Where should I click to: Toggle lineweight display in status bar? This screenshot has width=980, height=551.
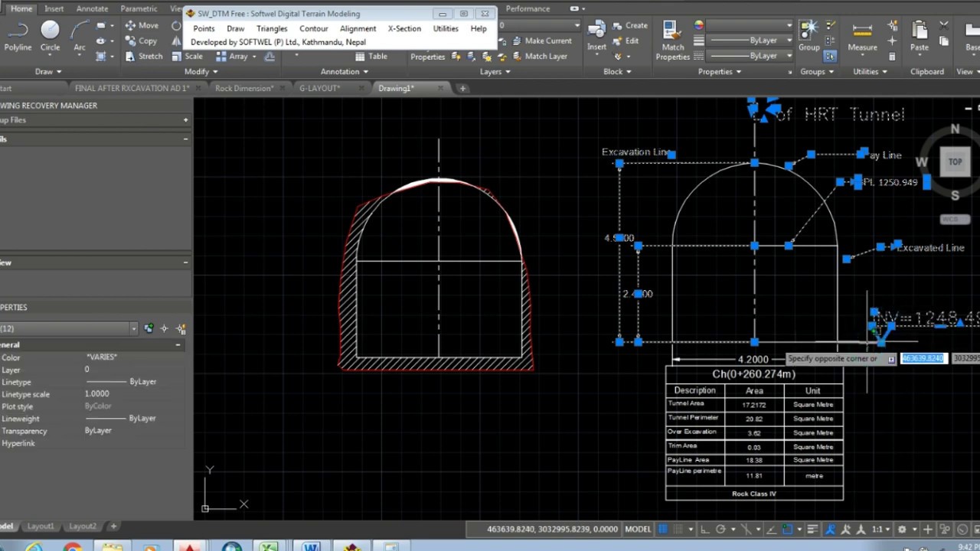(x=813, y=529)
